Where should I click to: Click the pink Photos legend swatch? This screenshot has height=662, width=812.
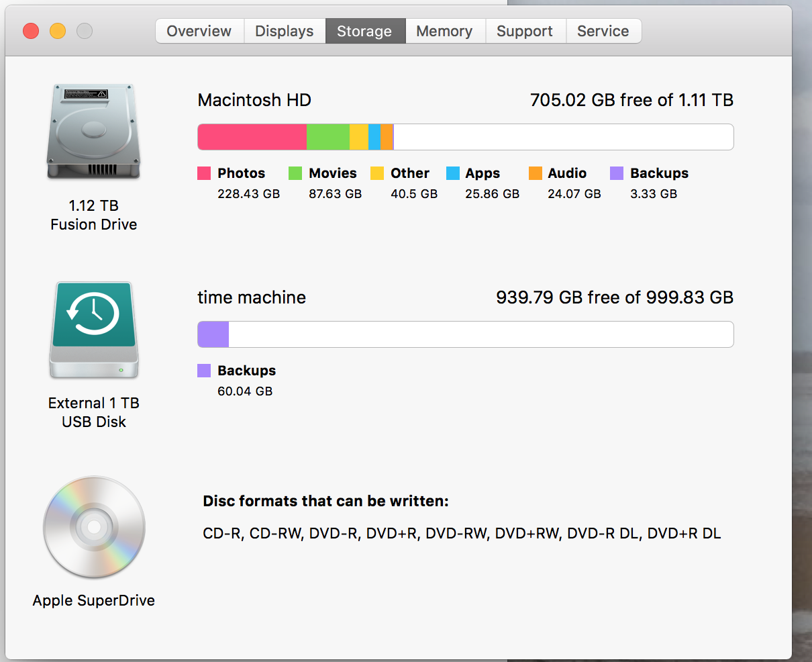pos(204,173)
